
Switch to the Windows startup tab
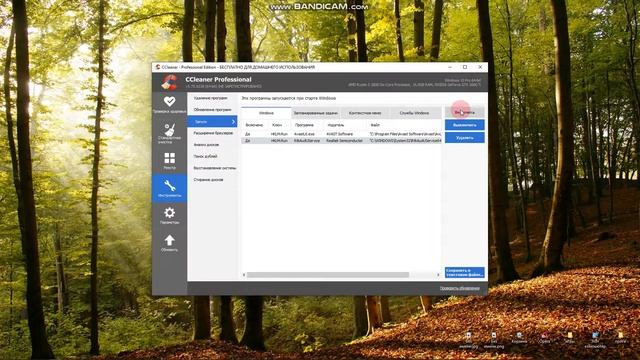pyautogui.click(x=266, y=113)
